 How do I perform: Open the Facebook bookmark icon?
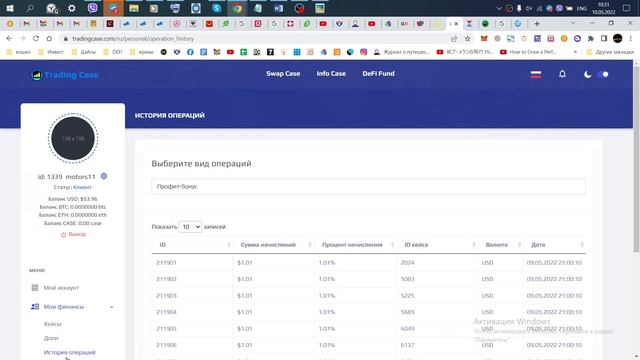coord(190,52)
